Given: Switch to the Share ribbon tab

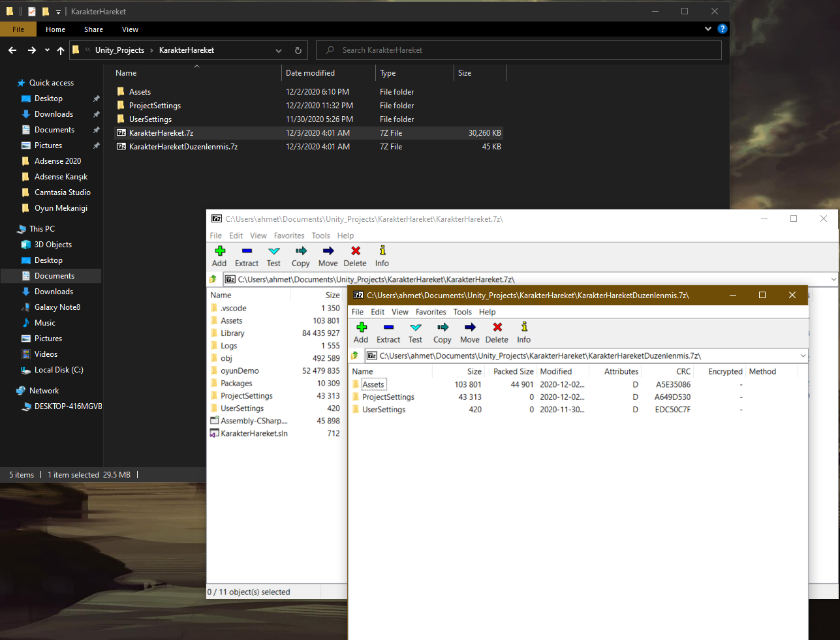Looking at the screenshot, I should (x=93, y=29).
